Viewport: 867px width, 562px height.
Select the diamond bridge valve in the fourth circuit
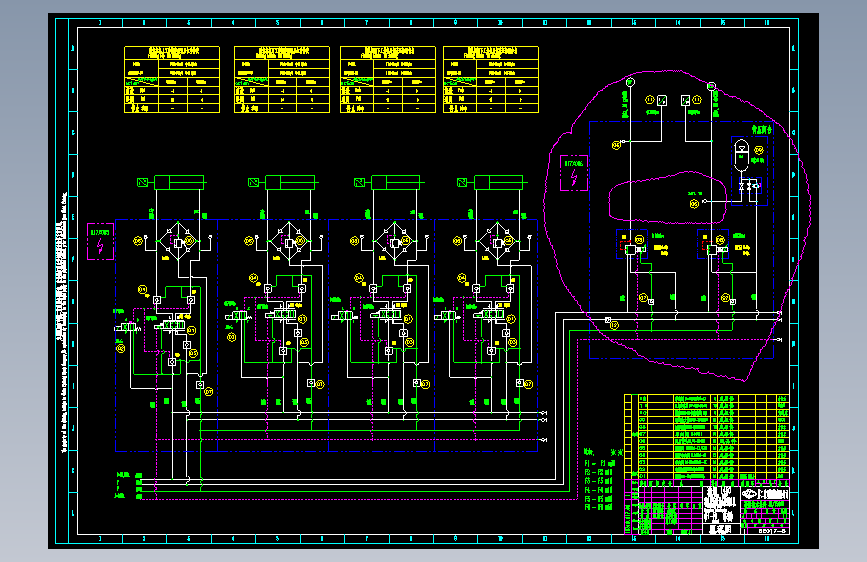point(498,241)
